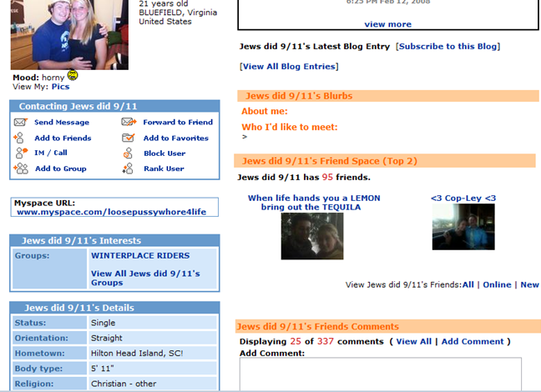
Task: Click the Add to Group icon
Action: tap(21, 168)
